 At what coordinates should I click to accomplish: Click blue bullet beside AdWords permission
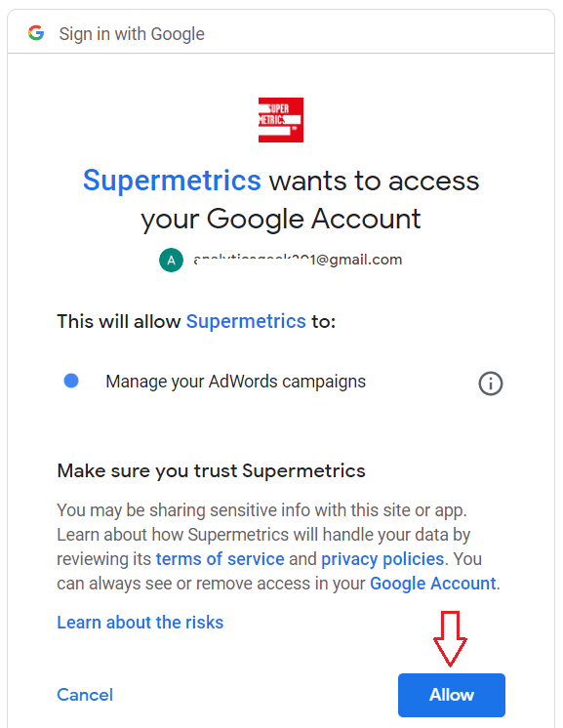tap(71, 381)
